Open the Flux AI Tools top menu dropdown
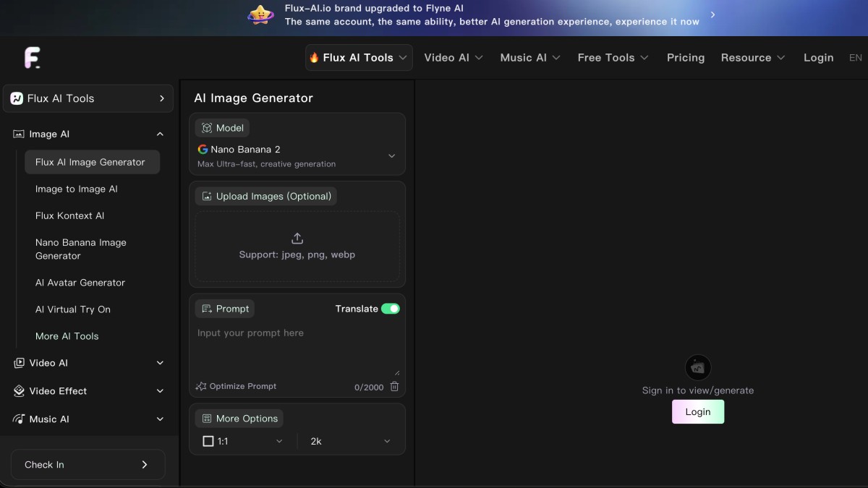 pos(359,58)
